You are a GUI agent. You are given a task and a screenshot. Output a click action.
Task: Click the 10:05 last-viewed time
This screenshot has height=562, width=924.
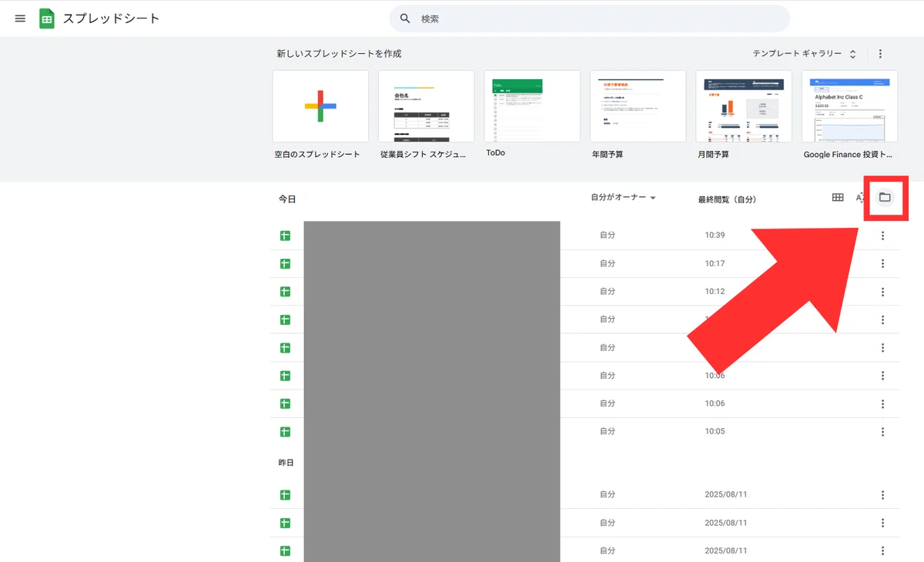coord(715,431)
